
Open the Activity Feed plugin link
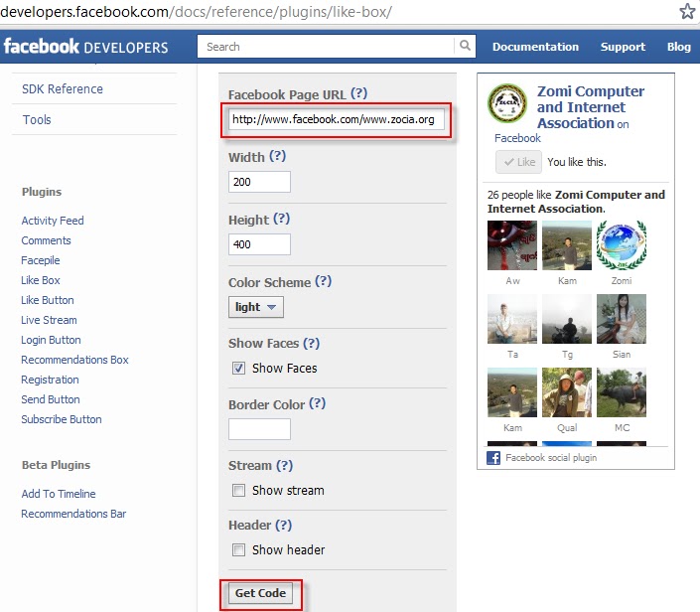pyautogui.click(x=53, y=221)
